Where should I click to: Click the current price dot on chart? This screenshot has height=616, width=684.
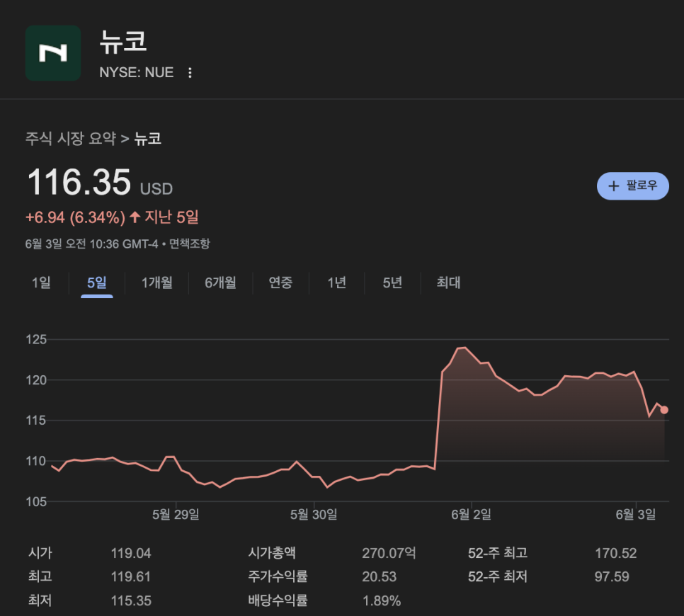(664, 410)
